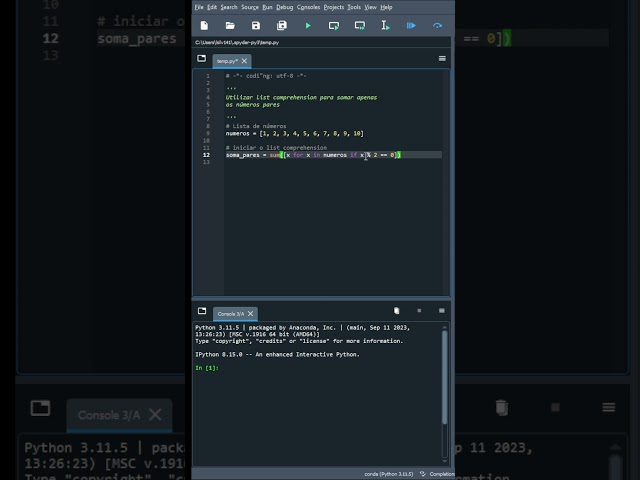640x480 pixels.
Task: Open the Projects menu
Action: click(x=334, y=7)
